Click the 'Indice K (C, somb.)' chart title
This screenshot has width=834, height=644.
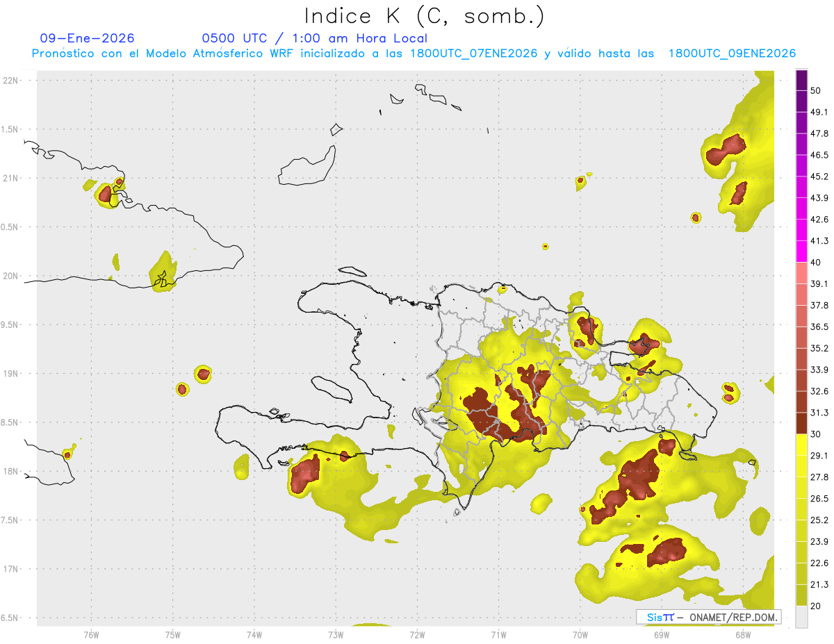[423, 16]
